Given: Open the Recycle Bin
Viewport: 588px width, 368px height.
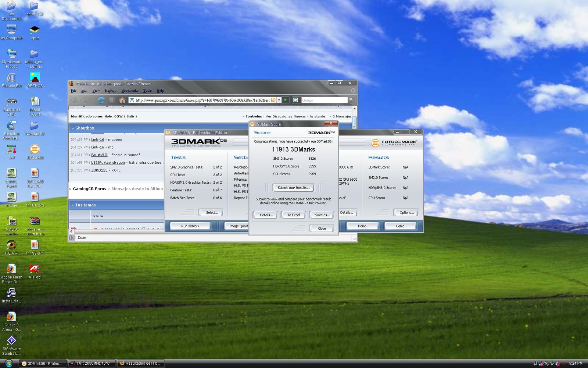Looking at the screenshot, I should click(11, 80).
